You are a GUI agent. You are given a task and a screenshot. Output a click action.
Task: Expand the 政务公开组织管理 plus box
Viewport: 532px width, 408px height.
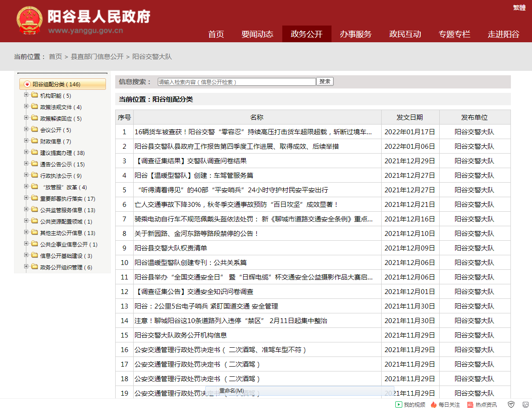click(26, 267)
